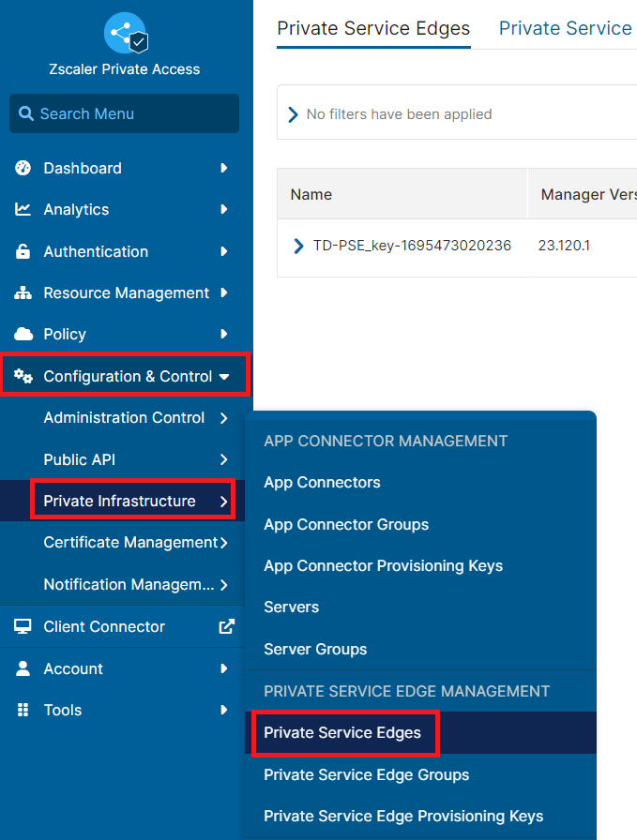637x840 pixels.
Task: Click the Authentication lock icon
Action: click(23, 250)
